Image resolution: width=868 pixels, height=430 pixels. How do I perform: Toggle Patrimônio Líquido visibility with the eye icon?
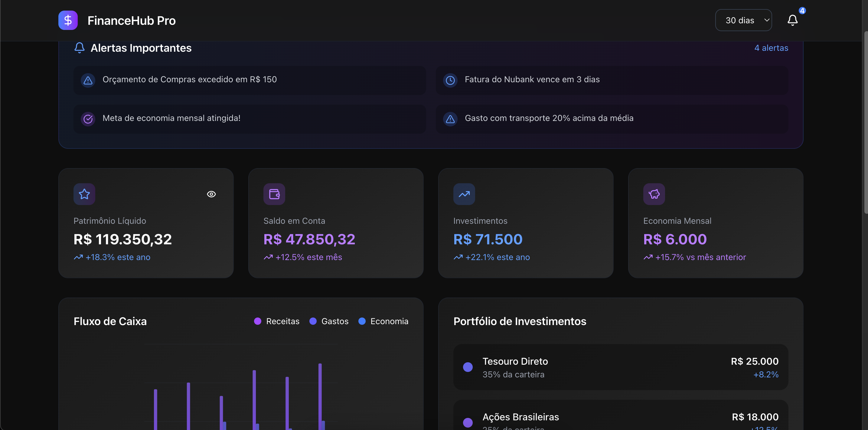pos(211,194)
